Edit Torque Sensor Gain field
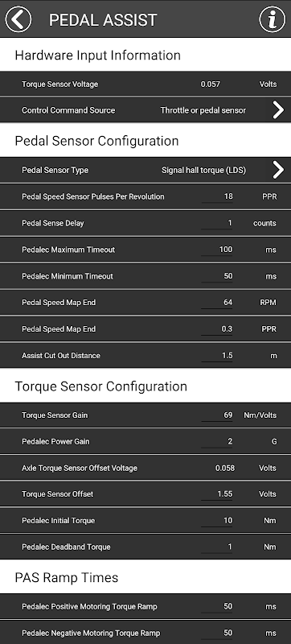Screen dimensions: 291x644 217,415
